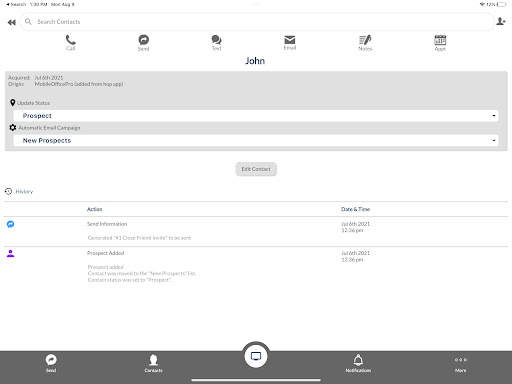512x384 pixels.
Task: Tap the center screen button in bottom bar
Action: (256, 356)
